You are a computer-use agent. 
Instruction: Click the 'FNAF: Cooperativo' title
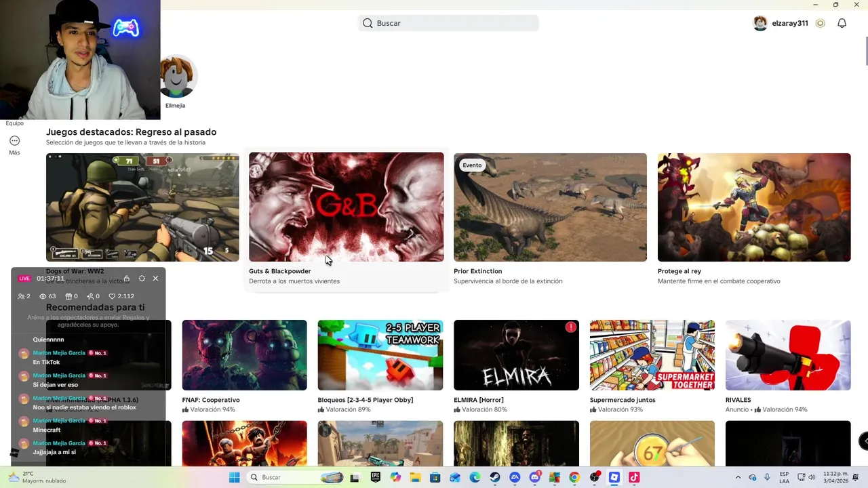(211, 400)
